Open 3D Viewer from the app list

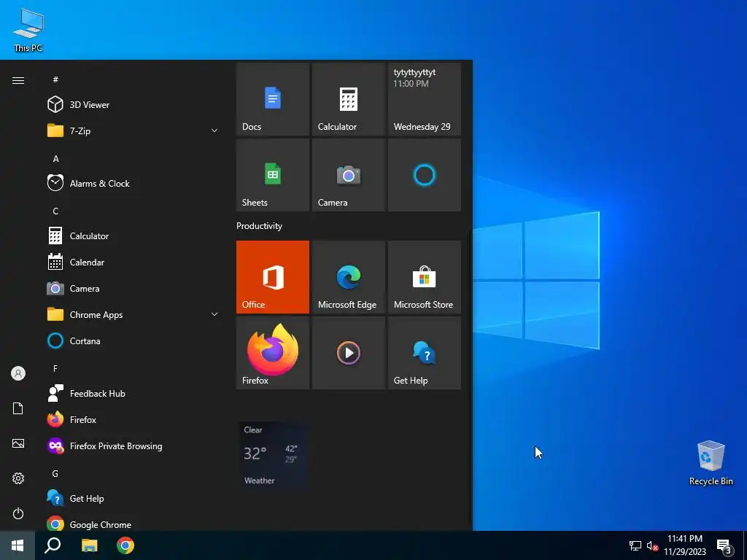[x=133, y=105]
